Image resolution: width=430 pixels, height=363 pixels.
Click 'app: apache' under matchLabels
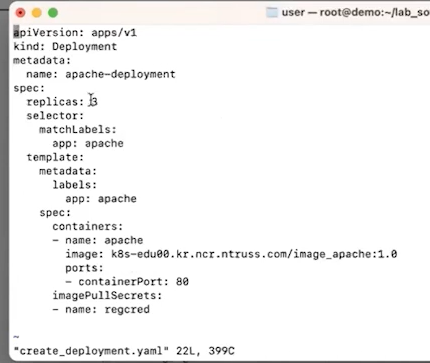pyautogui.click(x=88, y=143)
